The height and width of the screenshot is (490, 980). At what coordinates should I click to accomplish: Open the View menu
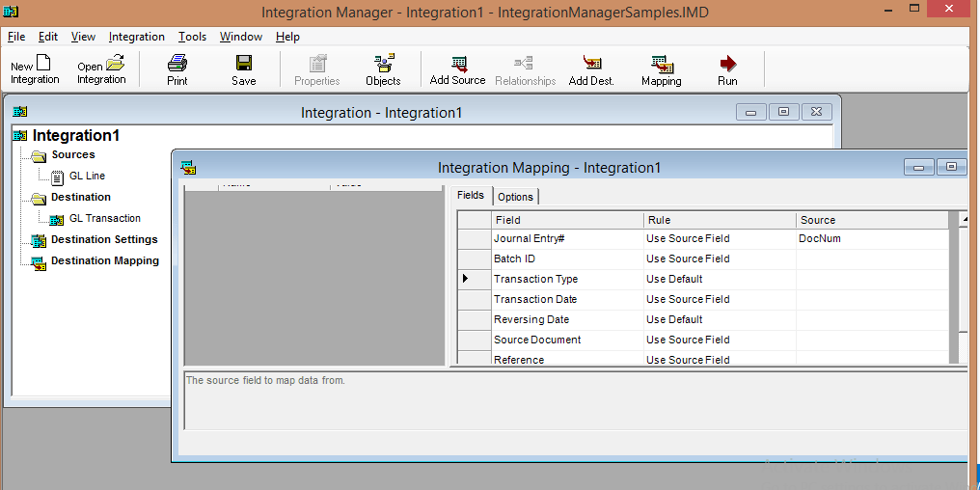83,37
